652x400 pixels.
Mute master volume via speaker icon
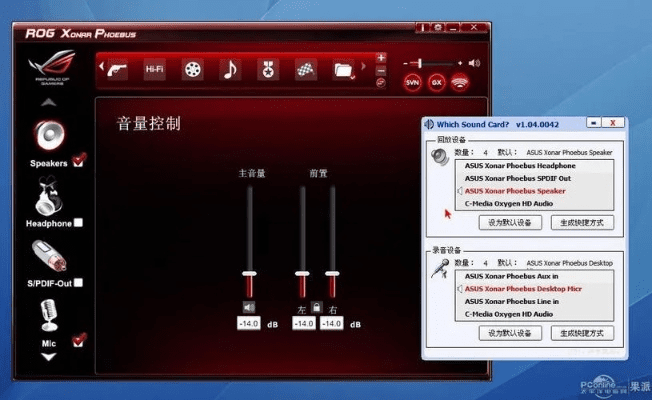(249, 307)
